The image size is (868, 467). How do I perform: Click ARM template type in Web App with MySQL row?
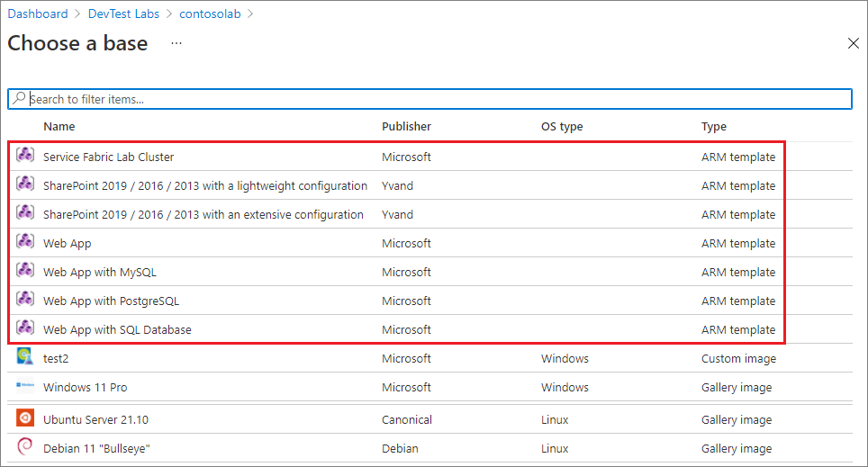738,273
